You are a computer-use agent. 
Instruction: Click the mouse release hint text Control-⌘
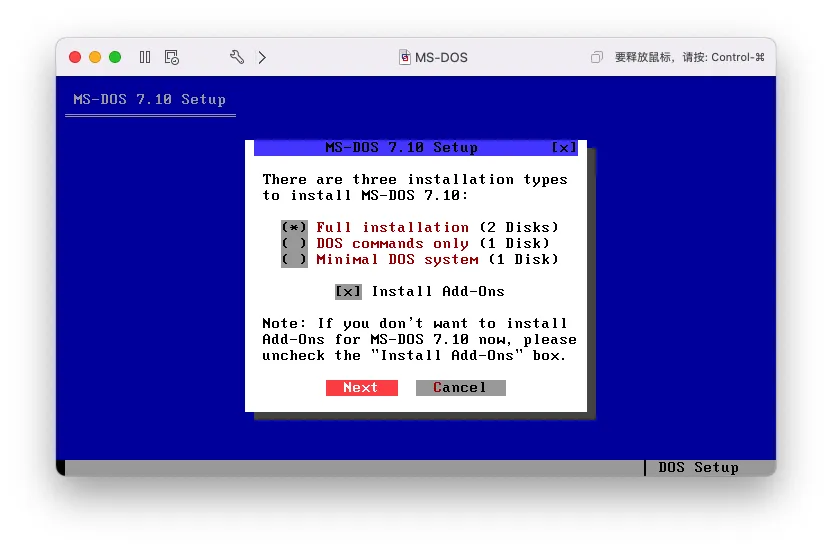(x=690, y=57)
